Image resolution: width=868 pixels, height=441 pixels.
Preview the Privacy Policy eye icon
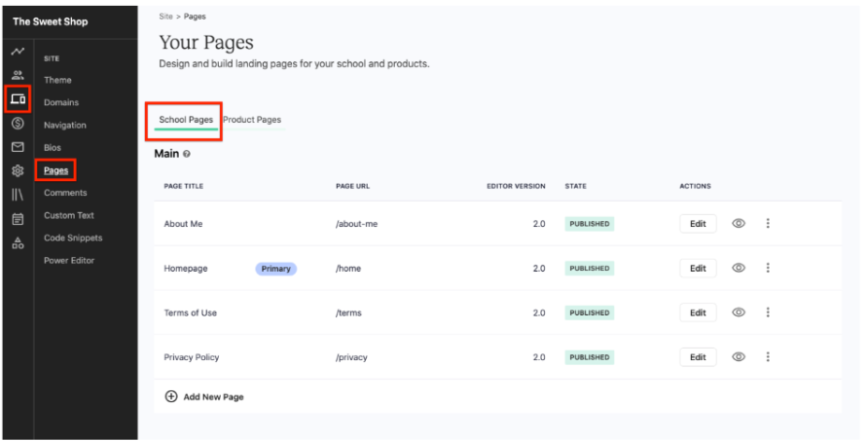pos(739,356)
